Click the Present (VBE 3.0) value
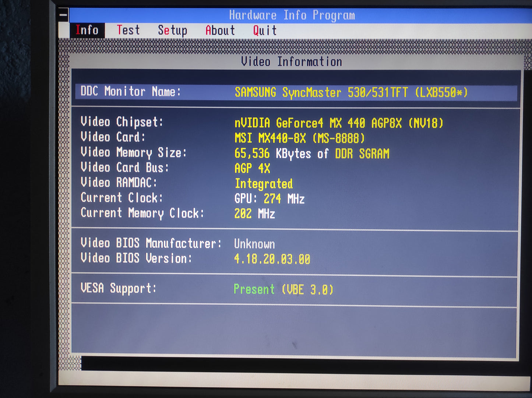Viewport: 532px width, 398px height. pos(283,289)
